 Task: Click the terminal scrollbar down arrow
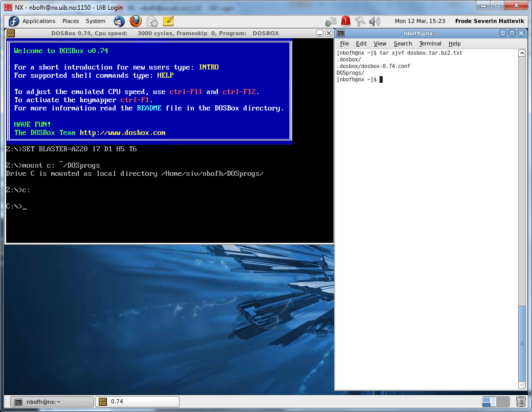pyautogui.click(x=522, y=385)
